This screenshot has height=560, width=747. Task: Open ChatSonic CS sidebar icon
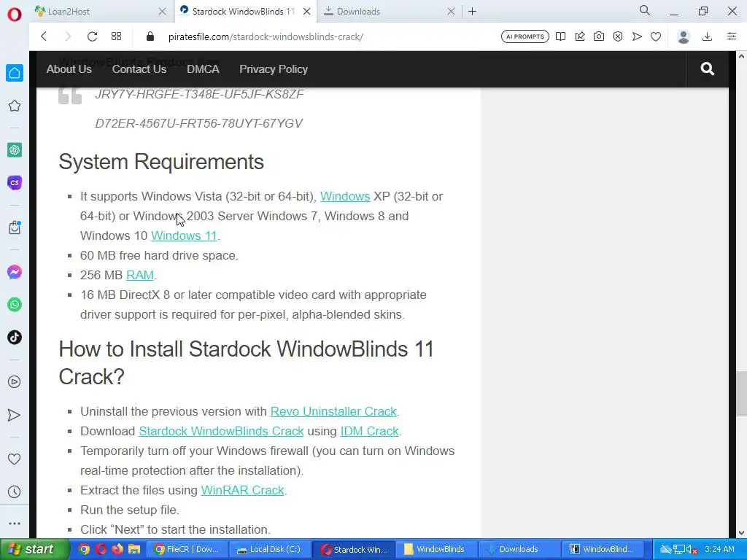15,183
